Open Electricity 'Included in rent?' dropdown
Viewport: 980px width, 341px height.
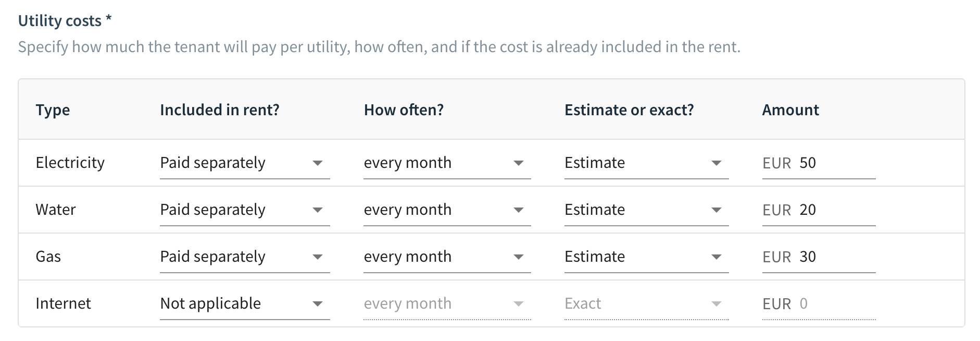point(244,163)
